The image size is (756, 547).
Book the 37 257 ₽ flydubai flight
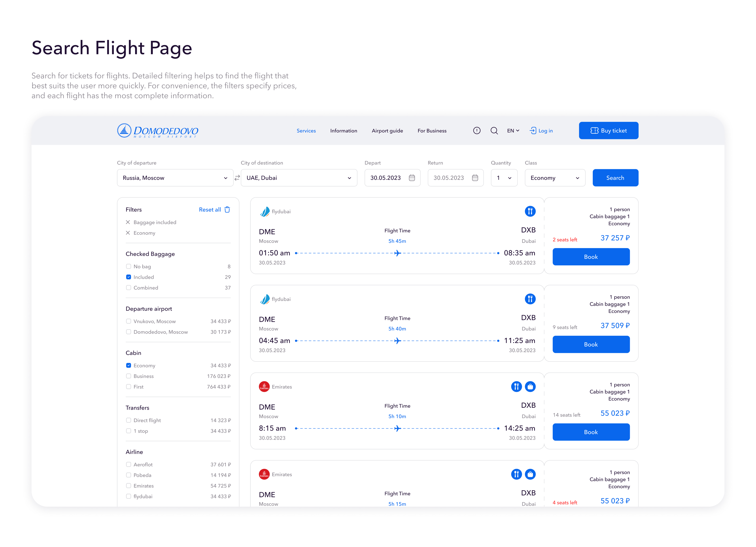(591, 257)
